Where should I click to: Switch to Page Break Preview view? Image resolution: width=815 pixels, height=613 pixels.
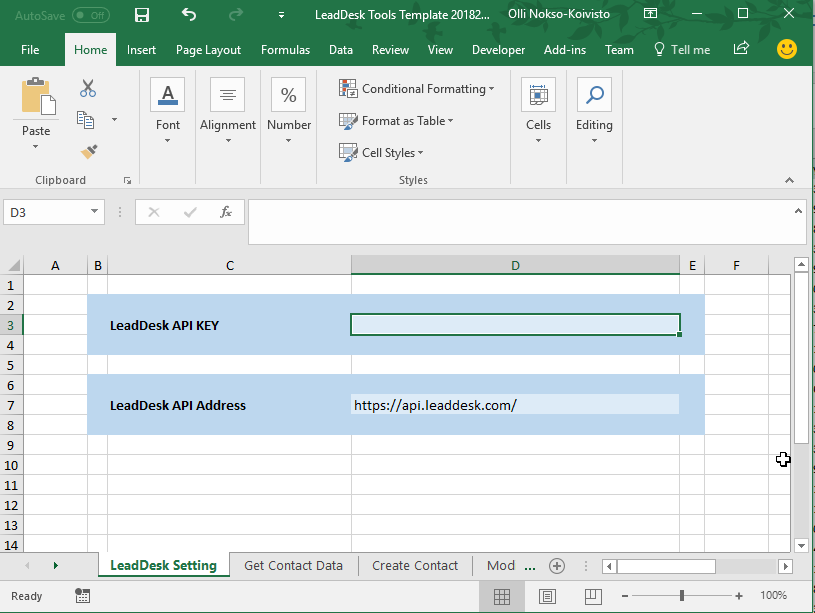tap(593, 596)
